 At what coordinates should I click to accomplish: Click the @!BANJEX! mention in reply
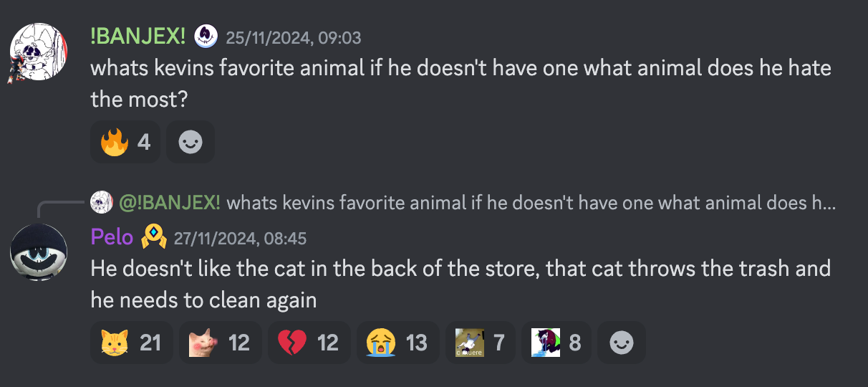pos(170,203)
